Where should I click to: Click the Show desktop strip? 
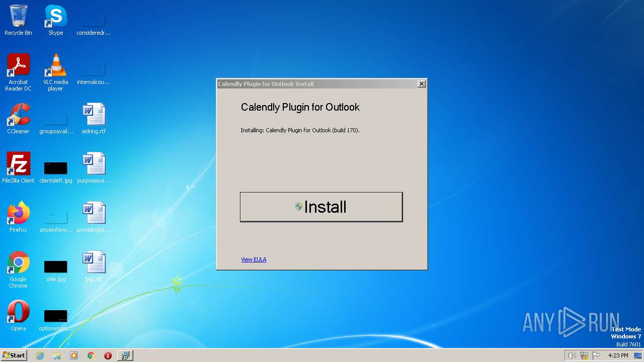[638, 355]
